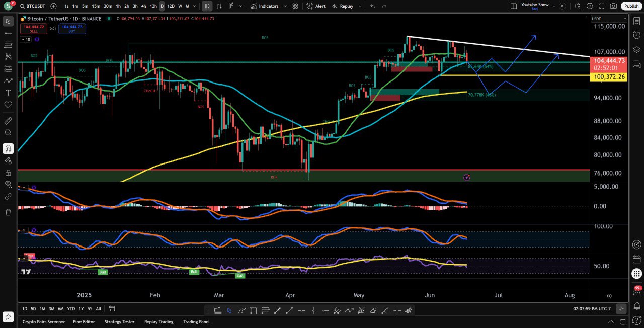Screen dimensions: 644x328
Task: Take a chart snapshot
Action: pyautogui.click(x=613, y=6)
